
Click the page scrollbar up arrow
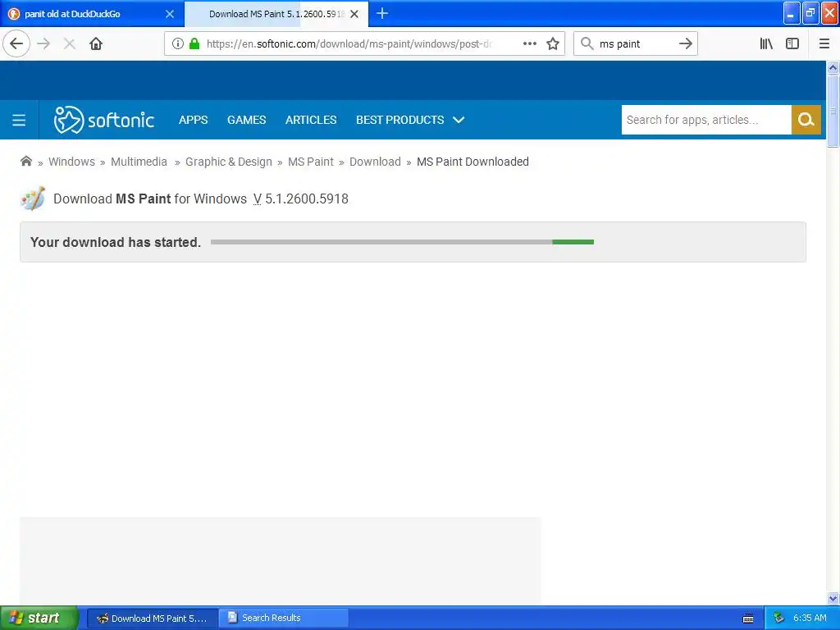coord(833,67)
